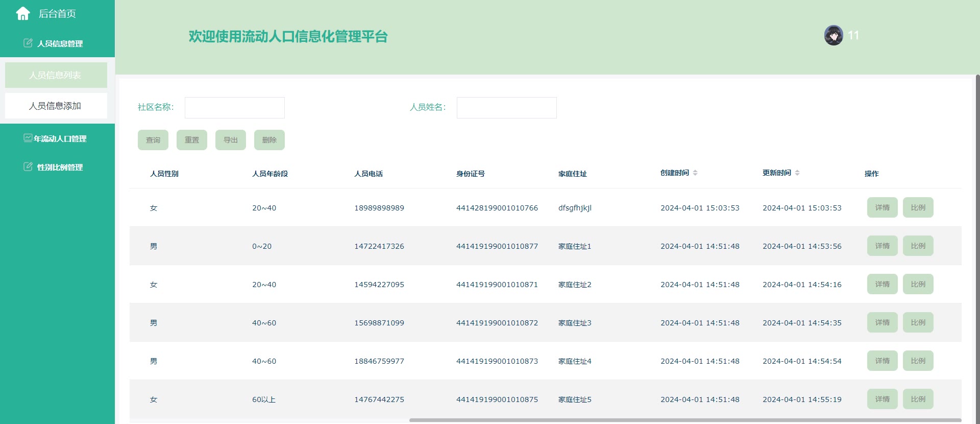Click phone number 15698871099
The width and height of the screenshot is (980, 424).
[379, 323]
